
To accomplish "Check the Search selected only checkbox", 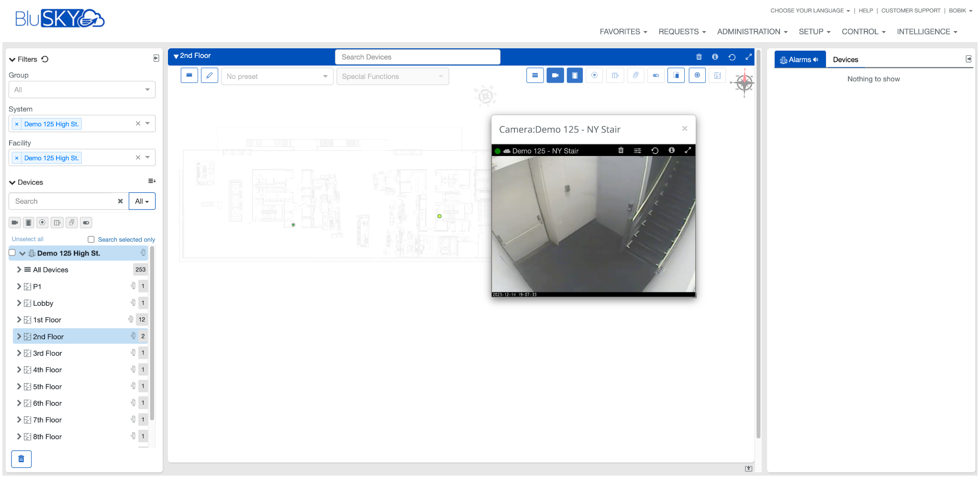I will tap(91, 239).
